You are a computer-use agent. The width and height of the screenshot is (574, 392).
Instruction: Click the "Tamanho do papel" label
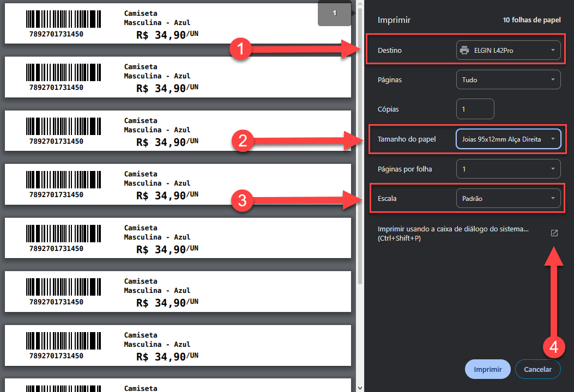407,139
